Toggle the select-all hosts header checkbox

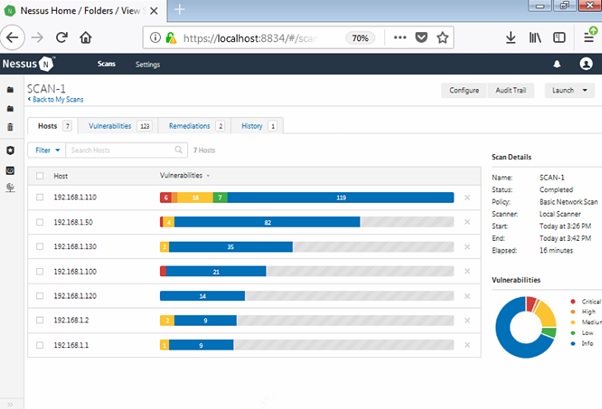tap(40, 175)
